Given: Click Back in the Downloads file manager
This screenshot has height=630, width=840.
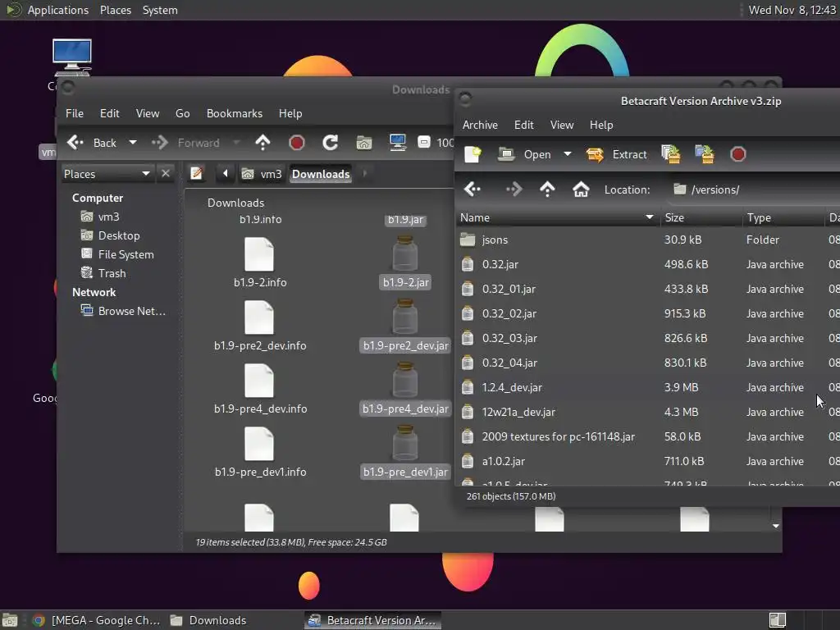Looking at the screenshot, I should coord(92,143).
